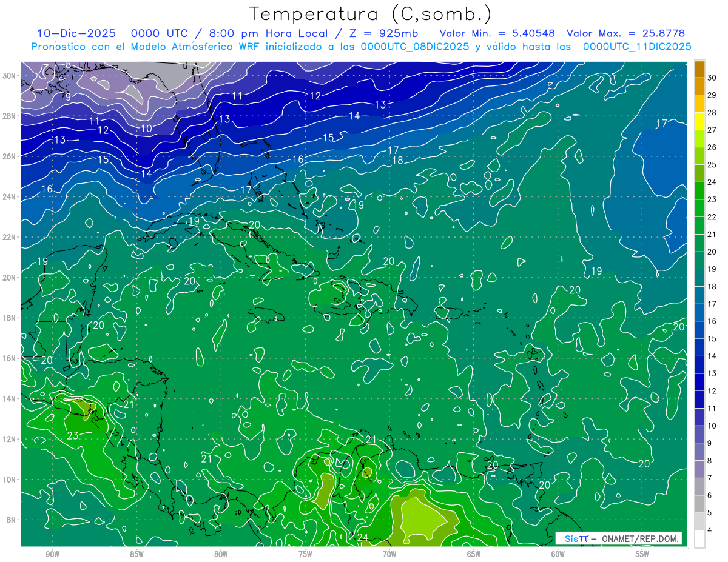Click the '10N' latitude axis label
The height and width of the screenshot is (562, 728).
tap(10, 480)
